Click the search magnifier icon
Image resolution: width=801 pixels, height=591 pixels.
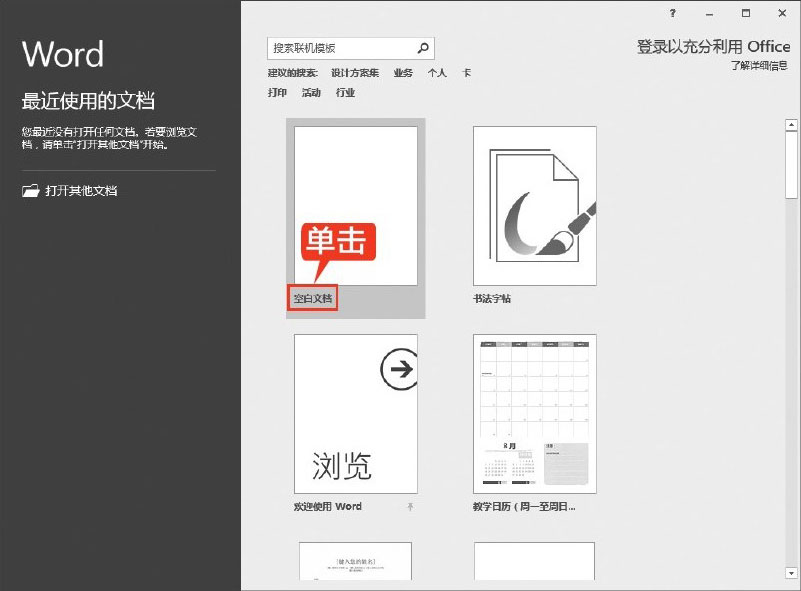(423, 47)
